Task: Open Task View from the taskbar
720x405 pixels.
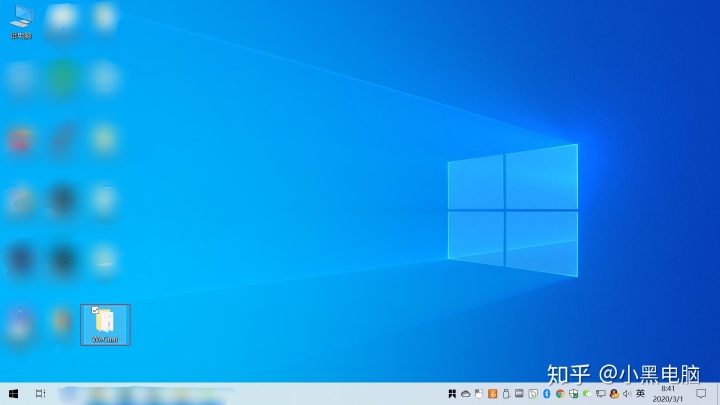Action: click(40, 394)
